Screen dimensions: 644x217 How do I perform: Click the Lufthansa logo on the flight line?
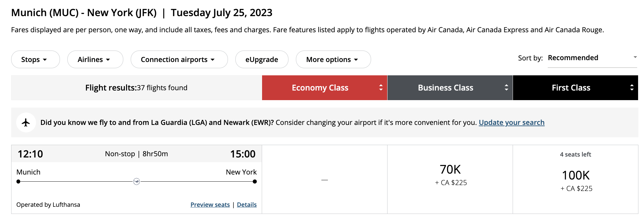[x=137, y=182]
